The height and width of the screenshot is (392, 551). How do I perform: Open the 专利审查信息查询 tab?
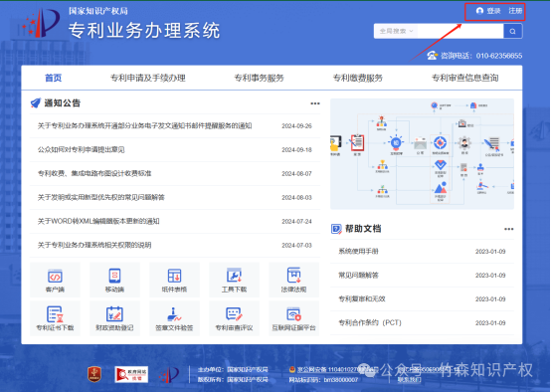464,78
